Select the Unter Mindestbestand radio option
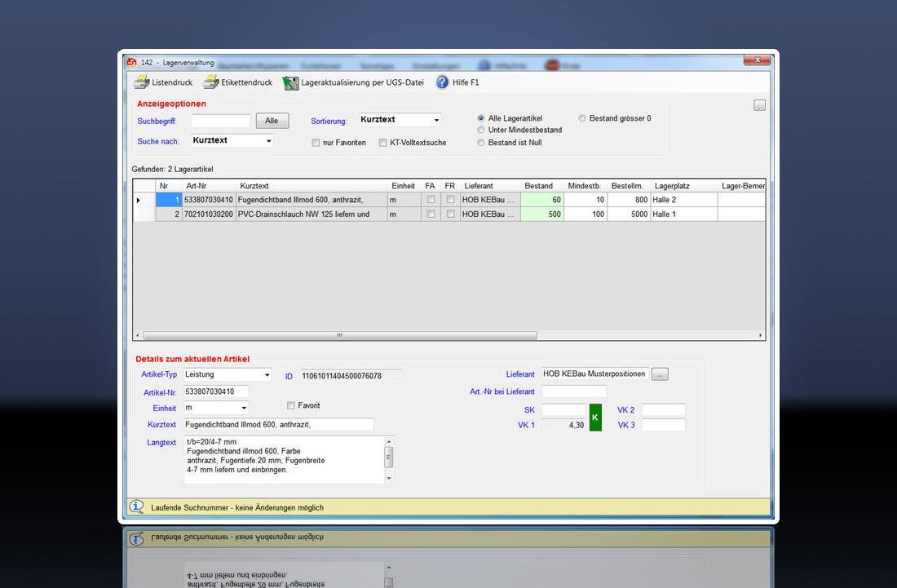Image resolution: width=897 pixels, height=588 pixels. point(481,130)
